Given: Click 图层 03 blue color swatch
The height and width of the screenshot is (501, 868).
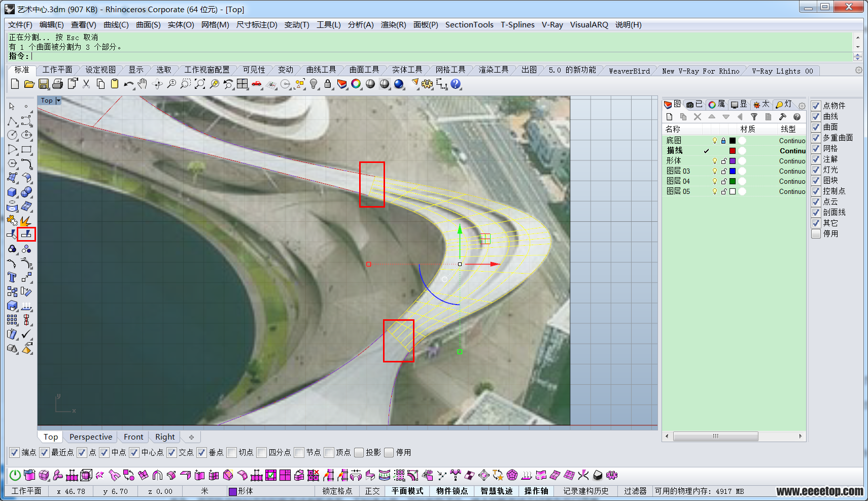Looking at the screenshot, I should (733, 171).
